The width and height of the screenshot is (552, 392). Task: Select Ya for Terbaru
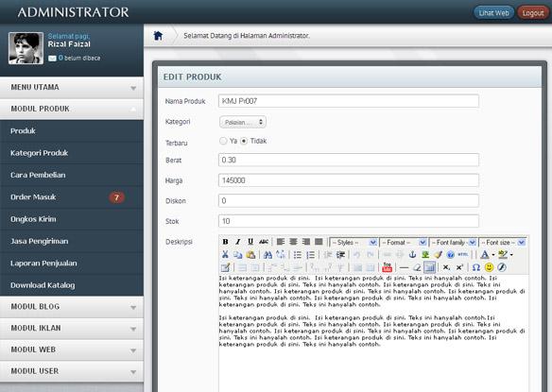pyautogui.click(x=223, y=141)
